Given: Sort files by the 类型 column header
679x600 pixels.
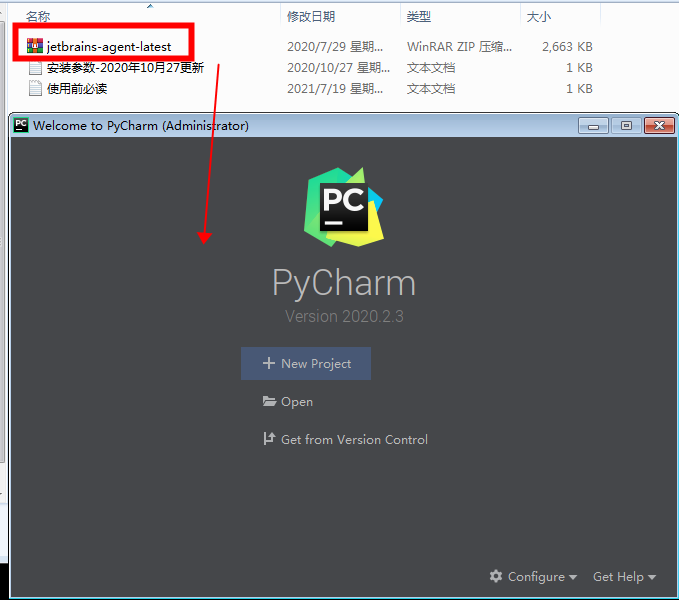Looking at the screenshot, I should pyautogui.click(x=418, y=16).
